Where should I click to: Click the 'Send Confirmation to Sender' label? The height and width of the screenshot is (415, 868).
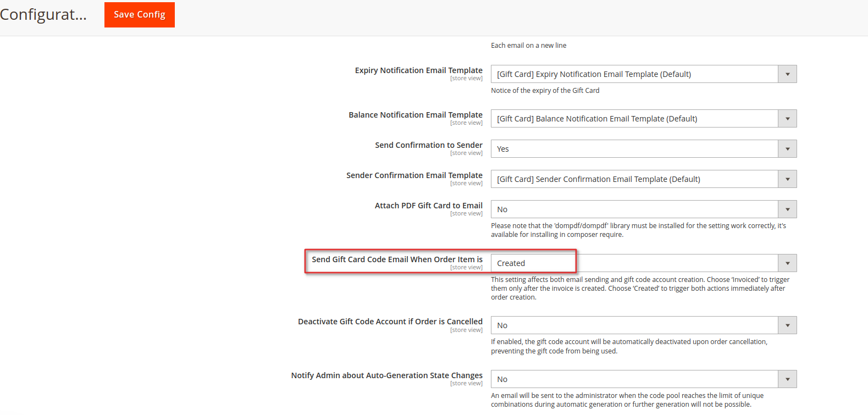429,145
